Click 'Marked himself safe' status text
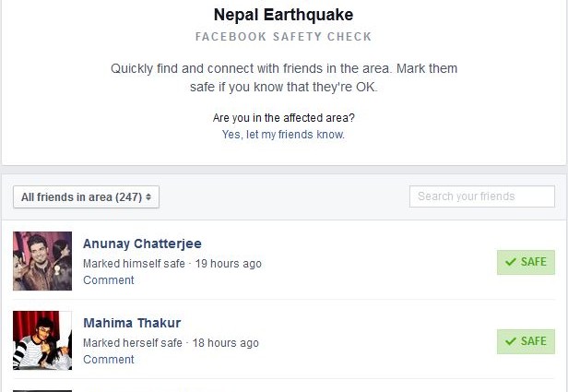 pyautogui.click(x=132, y=264)
